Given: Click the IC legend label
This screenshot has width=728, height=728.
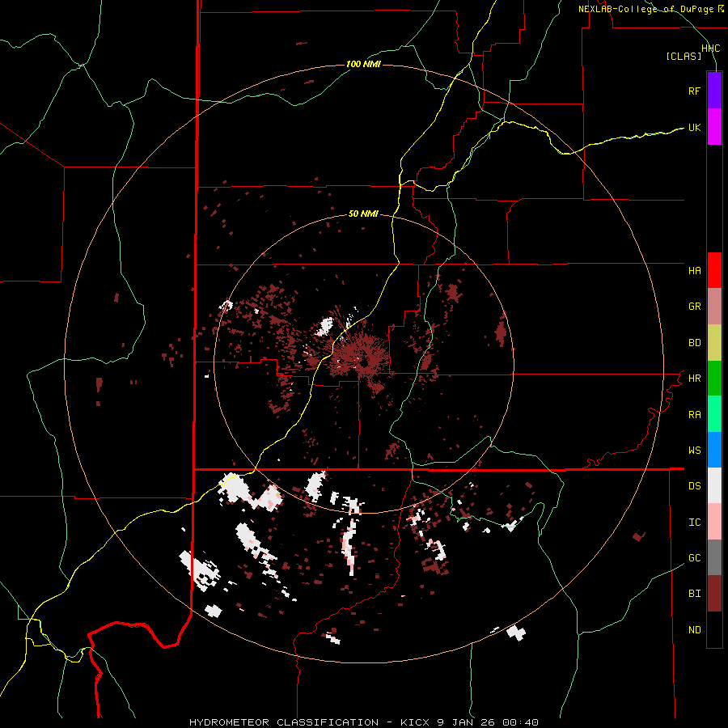Looking at the screenshot, I should (x=694, y=523).
